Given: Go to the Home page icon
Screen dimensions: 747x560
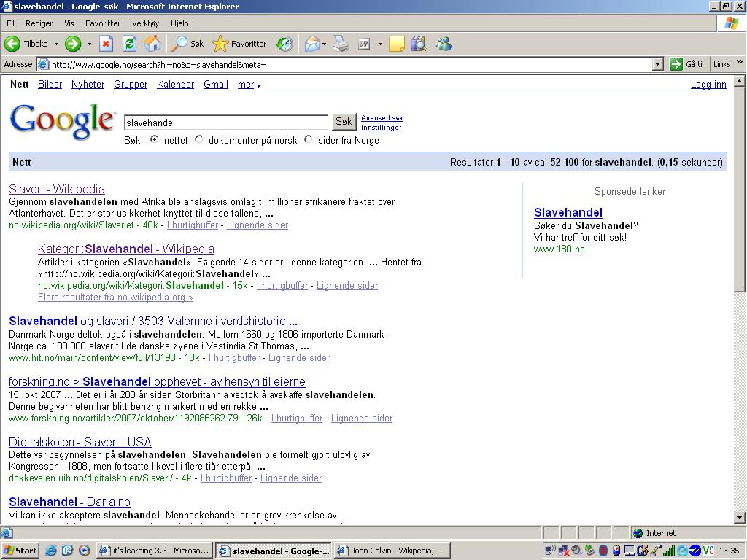Looking at the screenshot, I should [152, 44].
